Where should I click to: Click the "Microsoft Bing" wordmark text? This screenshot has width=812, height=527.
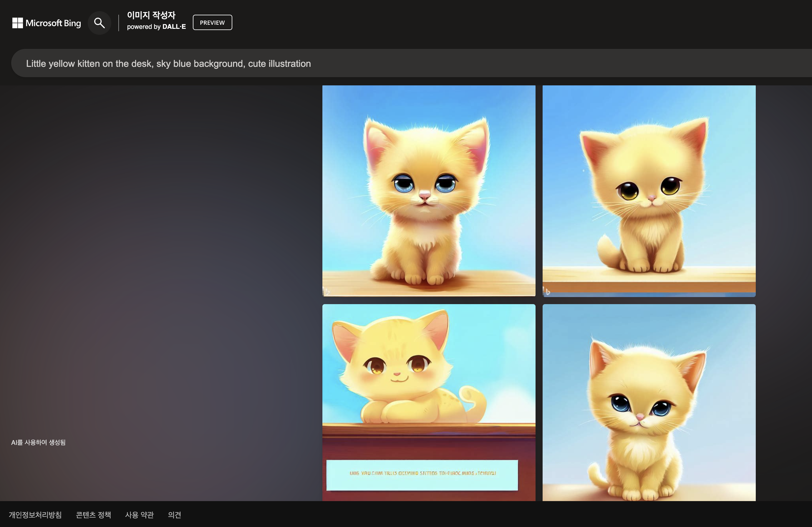click(53, 23)
